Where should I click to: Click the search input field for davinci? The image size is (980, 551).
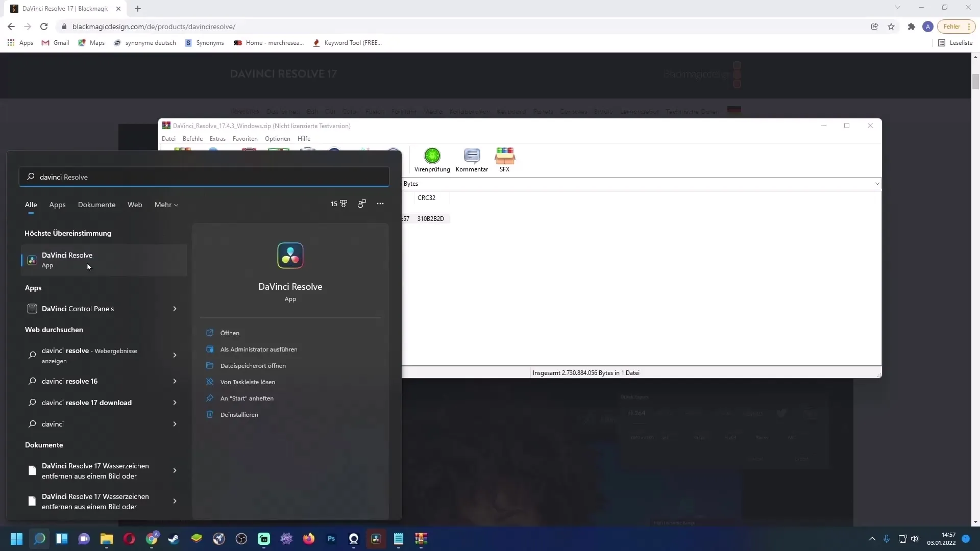205,176
